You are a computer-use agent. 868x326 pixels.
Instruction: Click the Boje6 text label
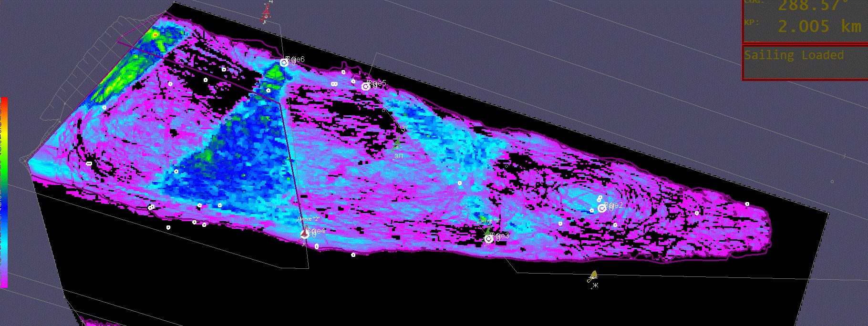(x=296, y=60)
